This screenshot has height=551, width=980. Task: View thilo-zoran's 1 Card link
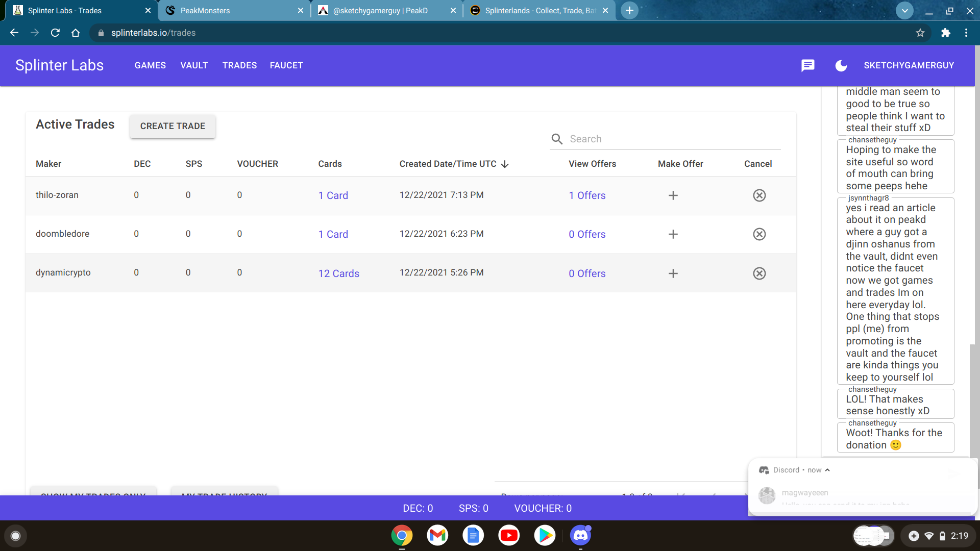[333, 195]
